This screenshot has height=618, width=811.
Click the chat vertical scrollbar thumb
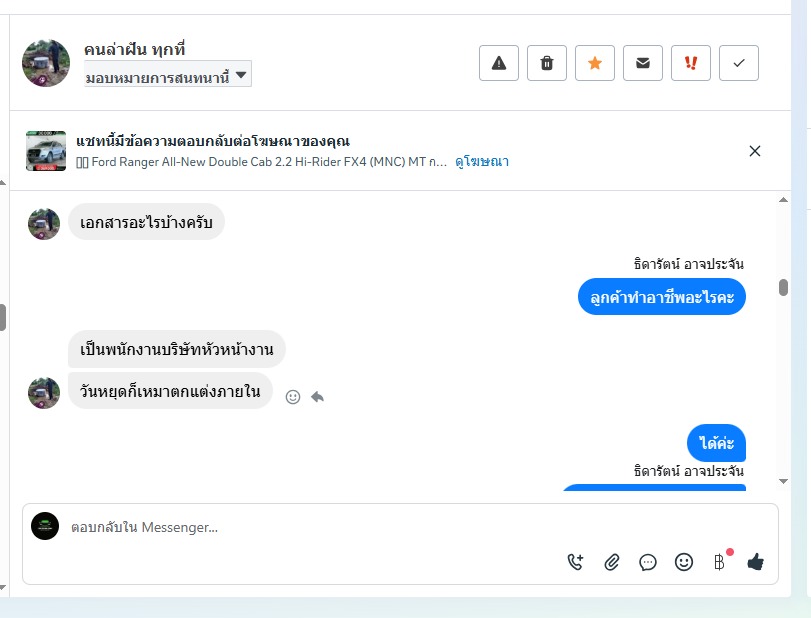coord(783,288)
